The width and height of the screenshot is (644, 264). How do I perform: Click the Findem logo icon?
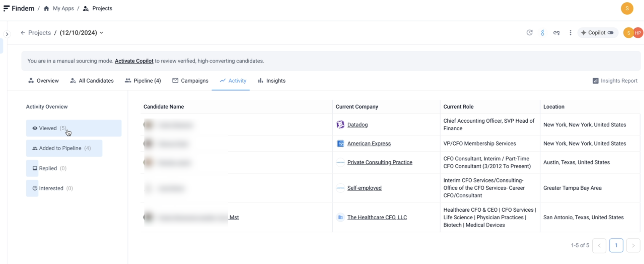coord(6,8)
